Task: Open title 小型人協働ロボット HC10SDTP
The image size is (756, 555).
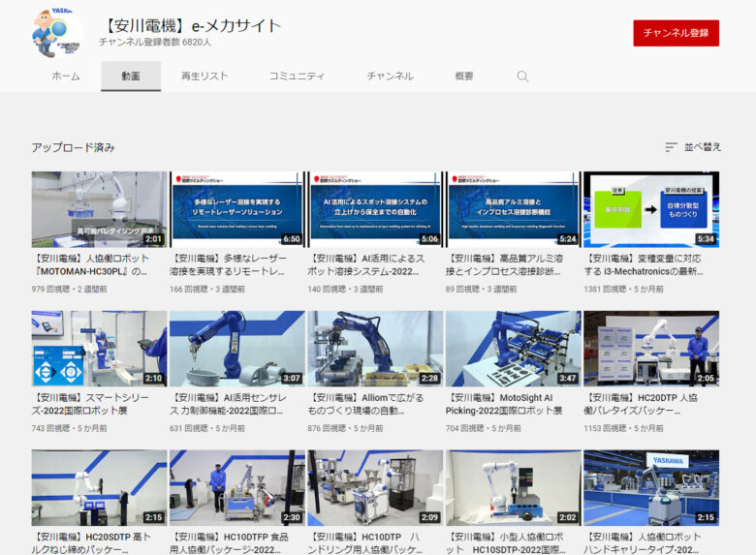Action: tap(506, 543)
